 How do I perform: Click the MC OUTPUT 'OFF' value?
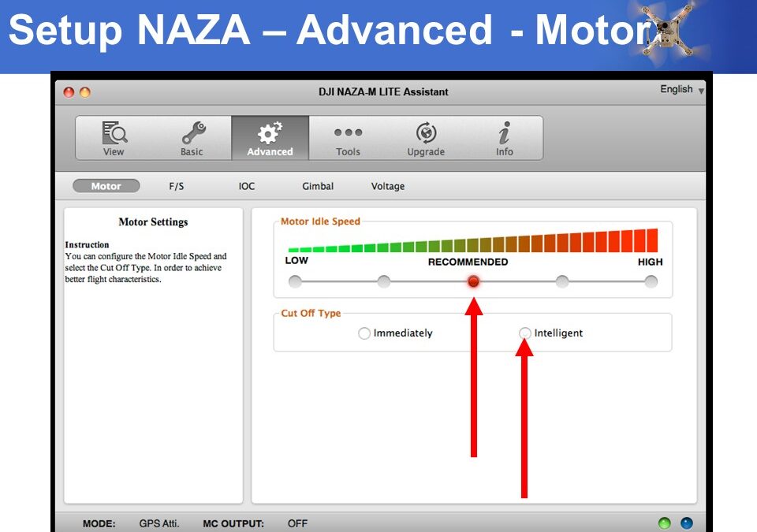click(297, 523)
